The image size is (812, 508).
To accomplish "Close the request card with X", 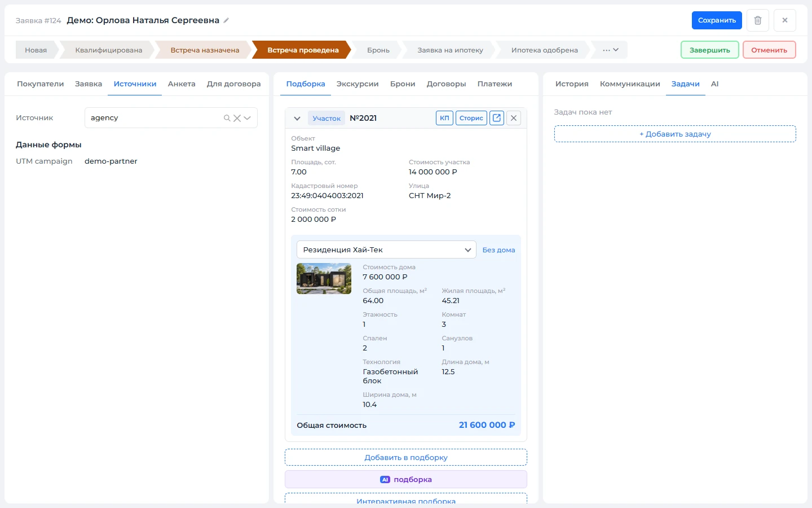I will (x=785, y=20).
